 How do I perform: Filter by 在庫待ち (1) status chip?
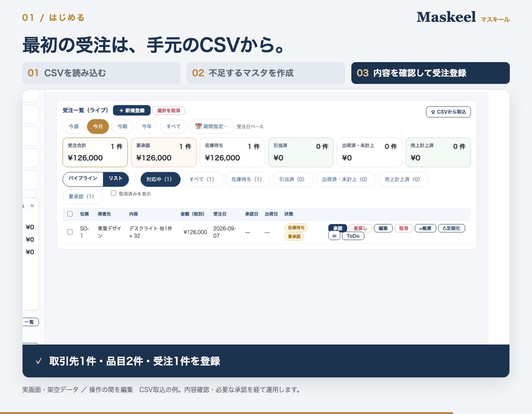[248, 179]
